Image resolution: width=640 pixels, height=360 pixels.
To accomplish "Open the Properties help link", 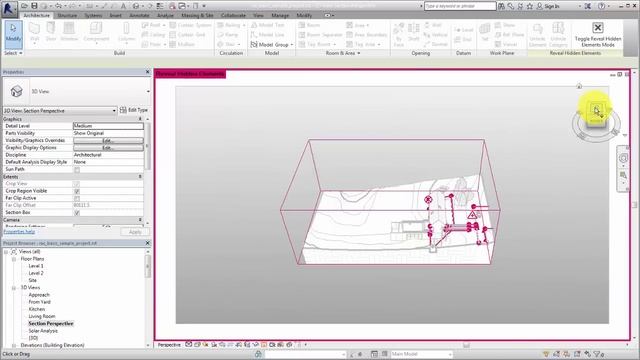I will [x=19, y=232].
